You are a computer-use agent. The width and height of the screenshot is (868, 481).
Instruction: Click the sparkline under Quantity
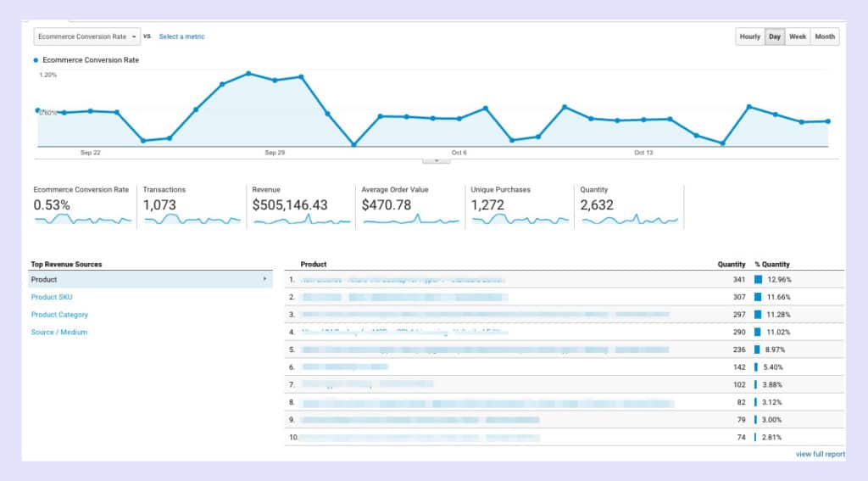point(630,220)
